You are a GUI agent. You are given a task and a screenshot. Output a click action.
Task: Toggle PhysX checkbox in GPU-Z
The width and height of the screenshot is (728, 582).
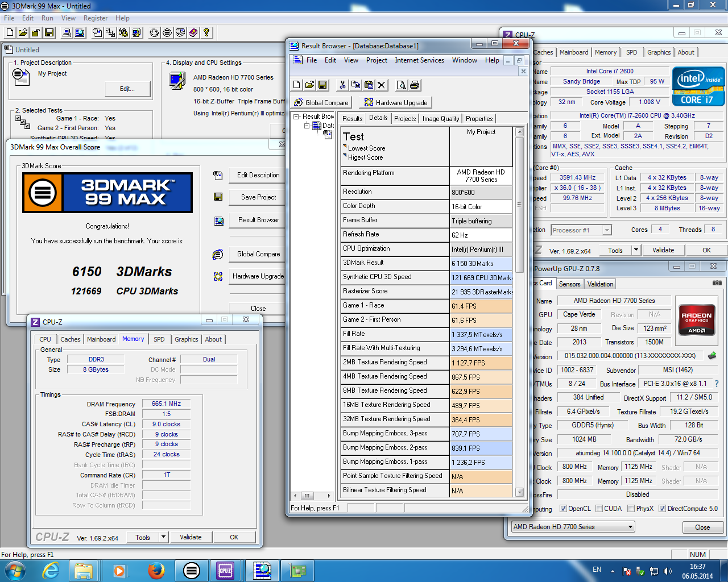pyautogui.click(x=631, y=509)
